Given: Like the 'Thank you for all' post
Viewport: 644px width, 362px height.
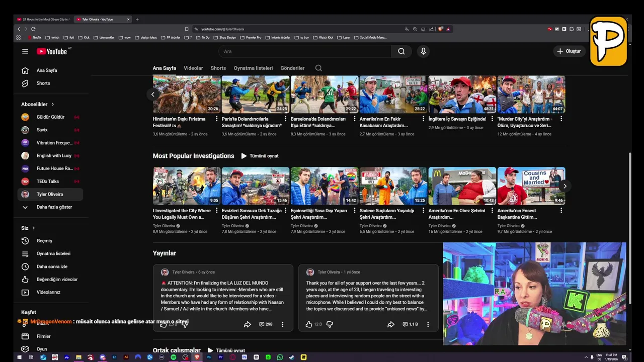Looking at the screenshot, I should (308, 324).
